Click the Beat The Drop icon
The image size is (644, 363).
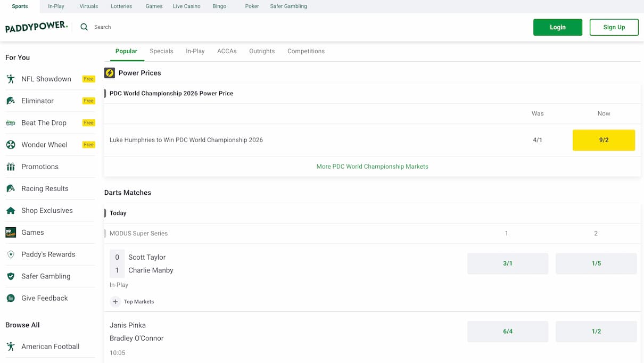11,123
